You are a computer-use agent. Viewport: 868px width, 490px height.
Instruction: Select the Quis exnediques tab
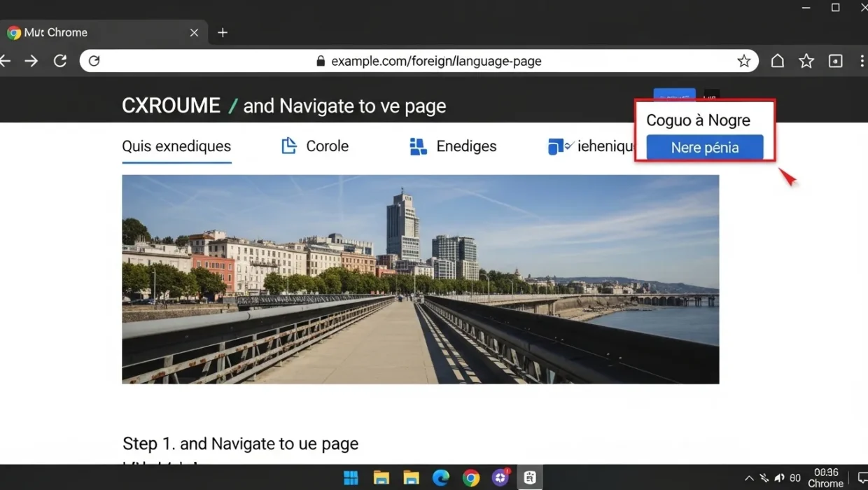tap(176, 146)
